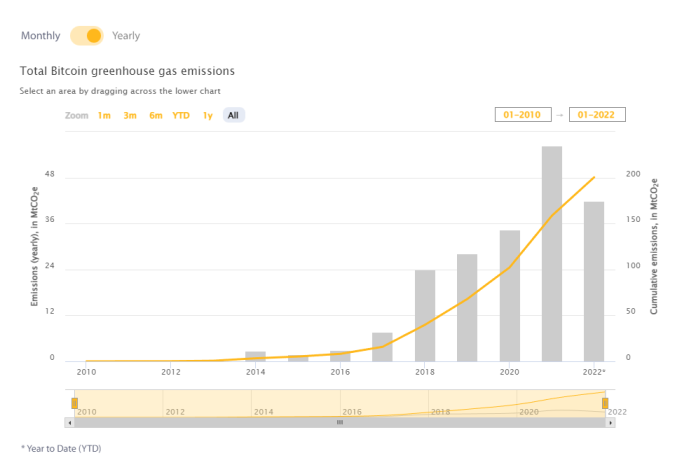Click the navigator scrollbar left arrow

coord(70,423)
